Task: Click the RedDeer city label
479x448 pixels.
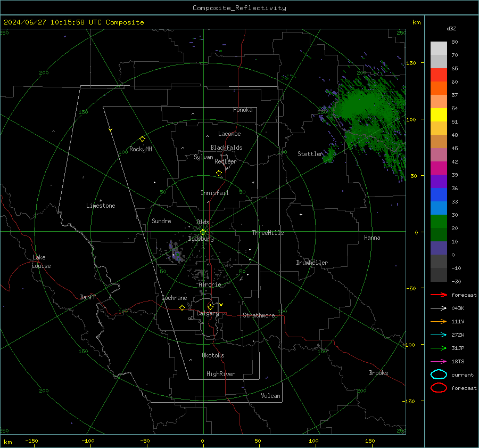Action: (x=226, y=161)
